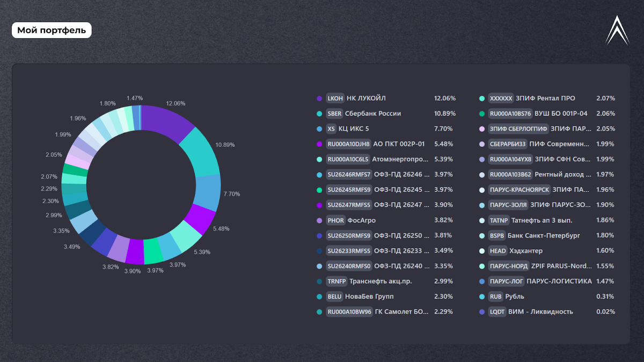Image resolution: width=644 pixels, height=362 pixels.
Task: Click the 0.31% value for RUB
Action: click(x=605, y=297)
